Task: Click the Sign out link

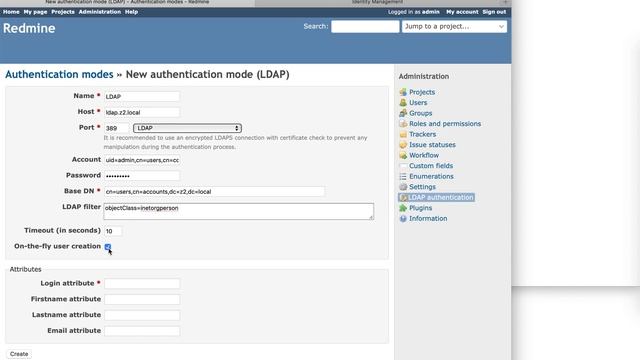Action: (x=494, y=12)
